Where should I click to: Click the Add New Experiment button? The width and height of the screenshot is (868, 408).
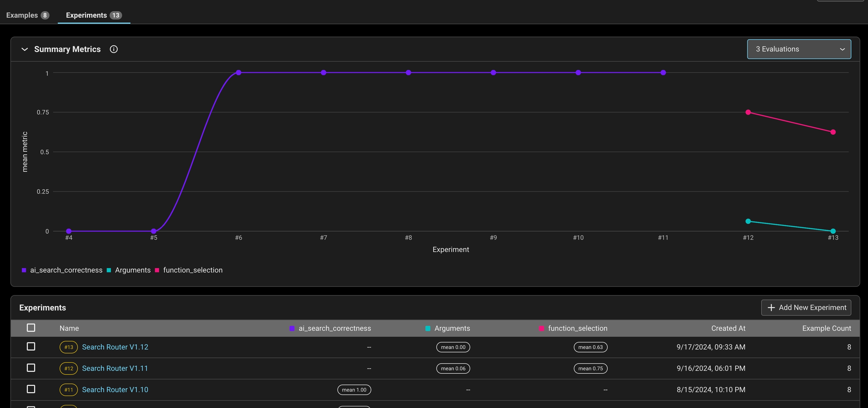point(806,308)
